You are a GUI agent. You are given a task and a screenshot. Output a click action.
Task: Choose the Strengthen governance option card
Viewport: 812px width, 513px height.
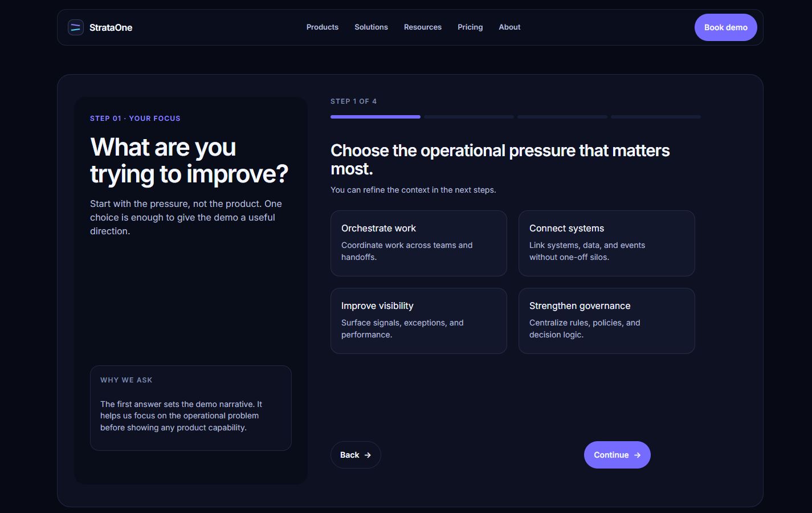tap(607, 321)
